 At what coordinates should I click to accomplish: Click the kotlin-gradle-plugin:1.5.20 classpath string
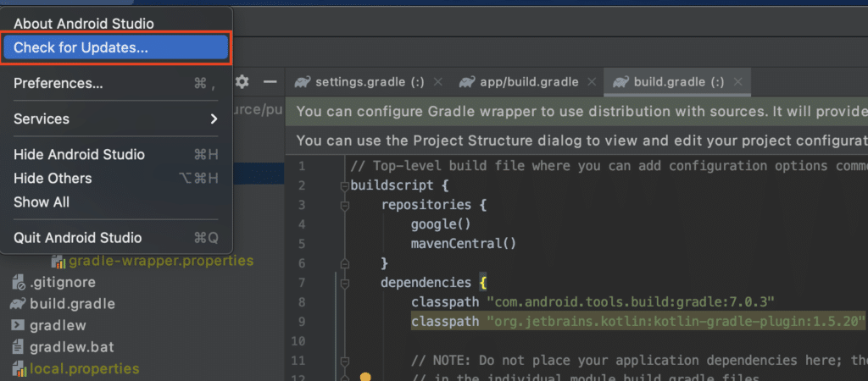[676, 321]
